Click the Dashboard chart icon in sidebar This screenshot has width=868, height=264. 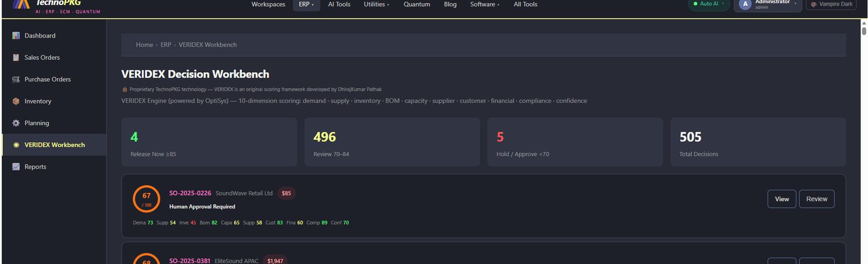pyautogui.click(x=16, y=36)
